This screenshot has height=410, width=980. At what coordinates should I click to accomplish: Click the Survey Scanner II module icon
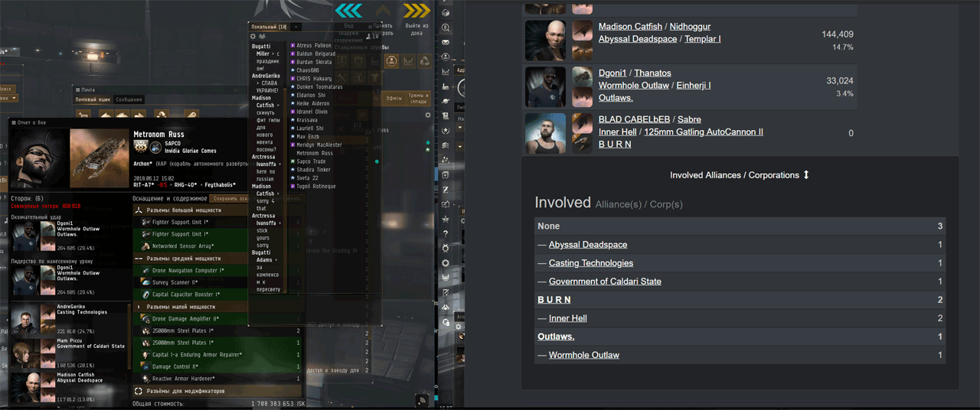[x=145, y=282]
